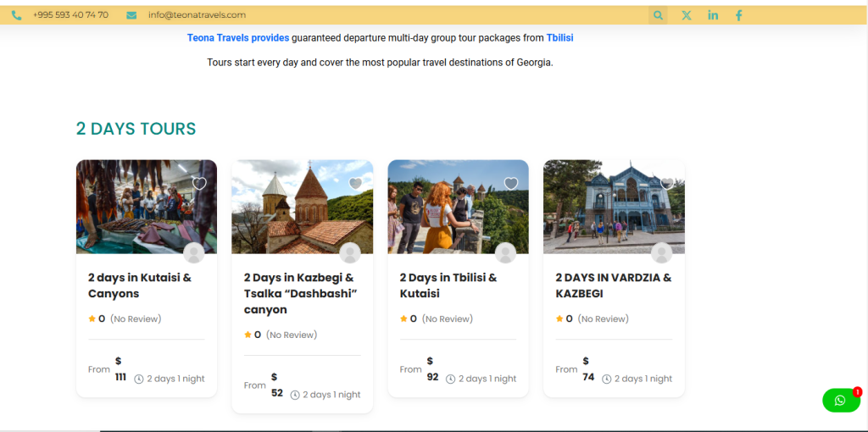Toggle wishlist heart on Kazbegi & Tsalka tour
868x432 pixels.
[355, 184]
